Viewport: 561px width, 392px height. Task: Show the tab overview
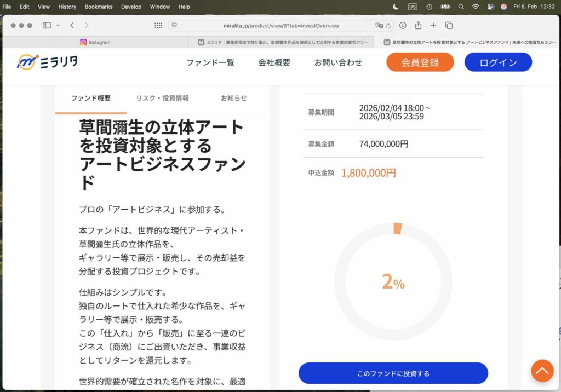coord(449,25)
